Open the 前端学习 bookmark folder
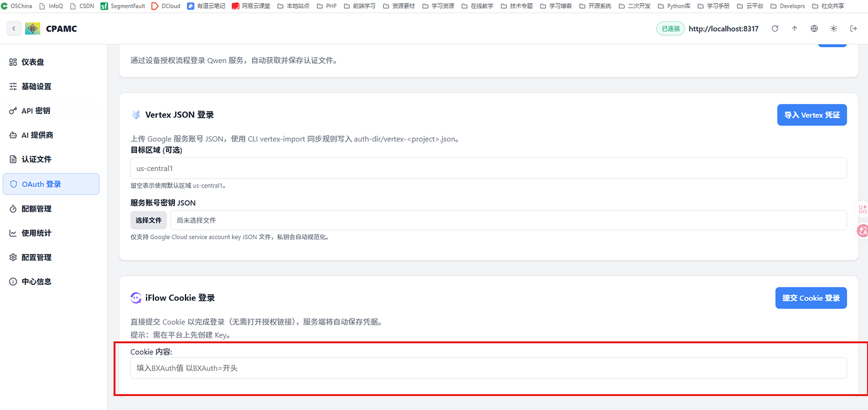This screenshot has width=868, height=410. tap(359, 6)
